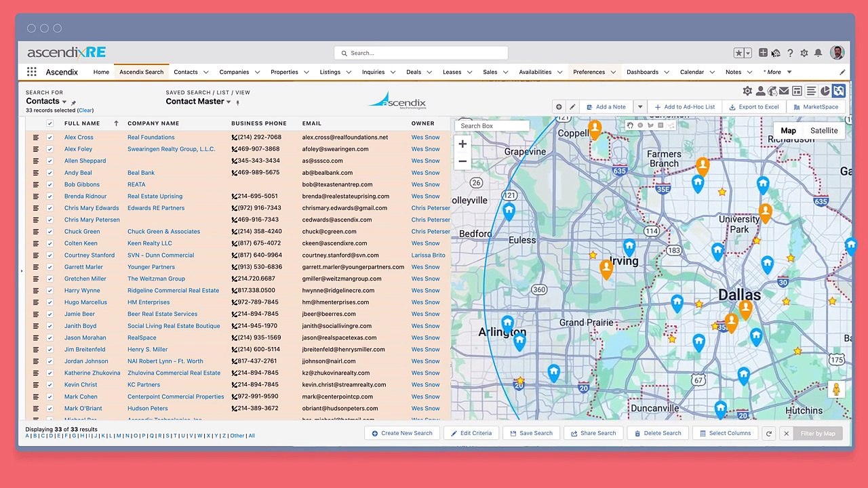
Task: Expand the Contacts search-for dropdown
Action: [64, 102]
